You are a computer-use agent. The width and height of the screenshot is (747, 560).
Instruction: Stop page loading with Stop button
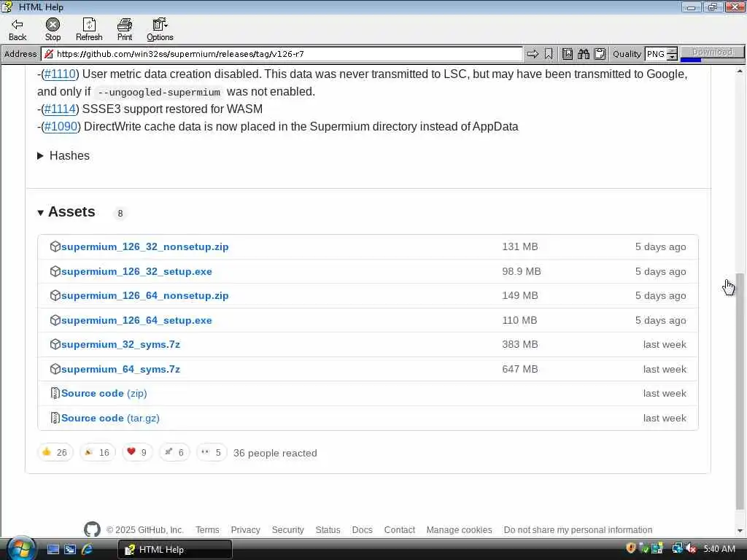point(53,29)
